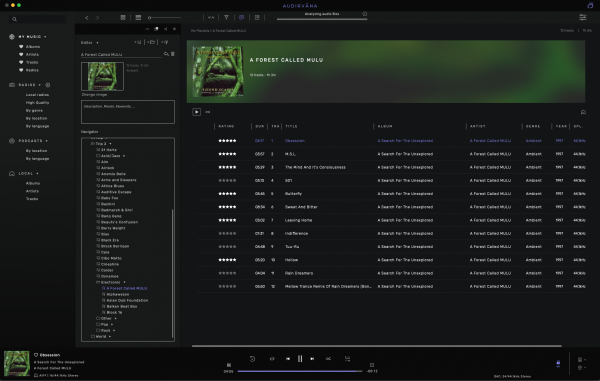Open the Editor dropdown in playlist panel

click(x=90, y=42)
